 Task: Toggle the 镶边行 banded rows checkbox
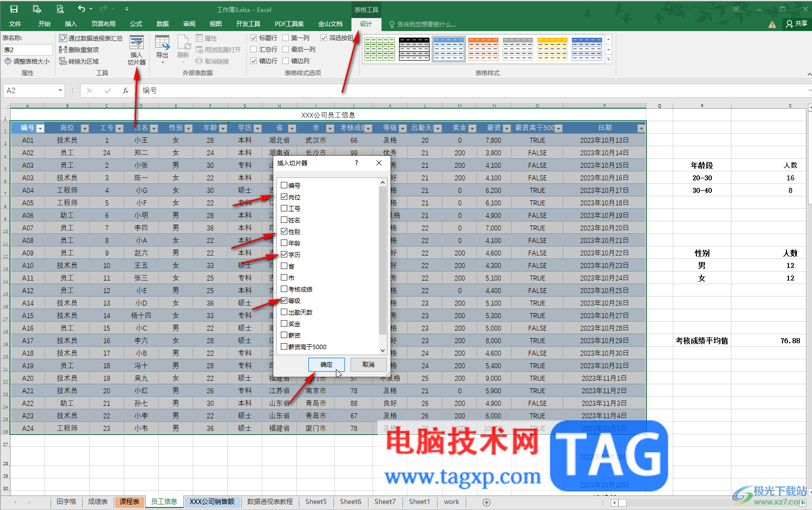[254, 61]
